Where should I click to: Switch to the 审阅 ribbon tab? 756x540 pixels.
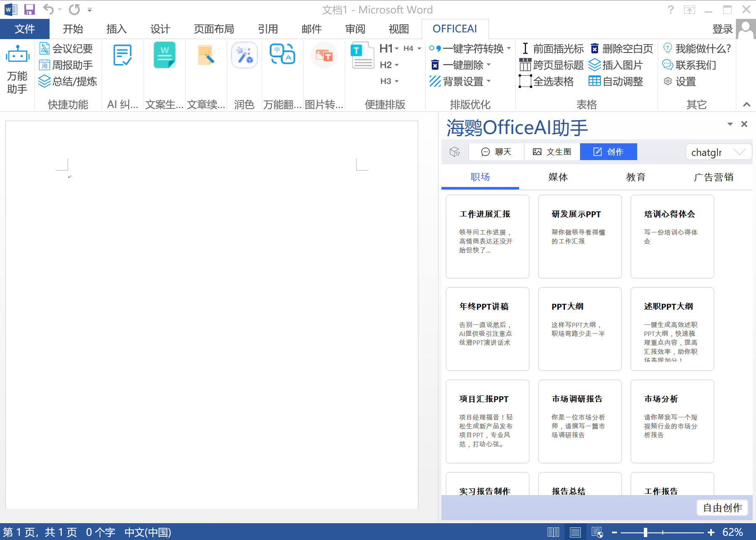coord(355,29)
